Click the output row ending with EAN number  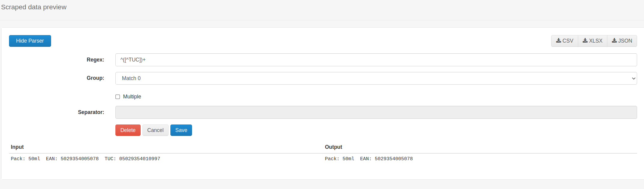(x=369, y=159)
